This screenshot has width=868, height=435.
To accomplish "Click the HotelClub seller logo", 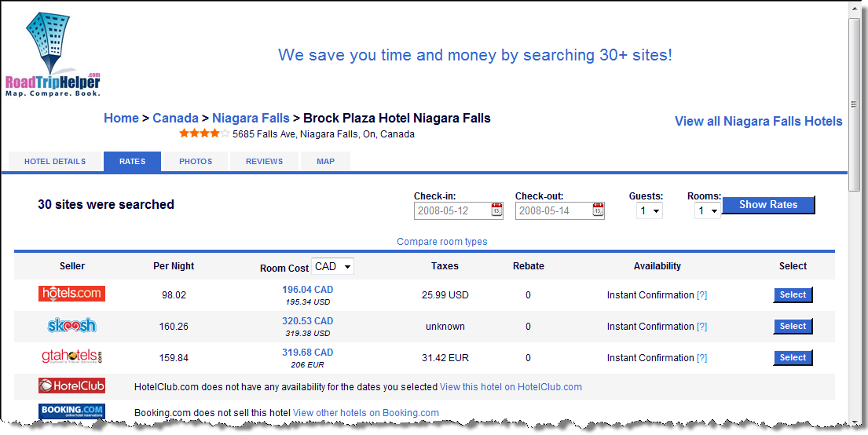I will (71, 386).
